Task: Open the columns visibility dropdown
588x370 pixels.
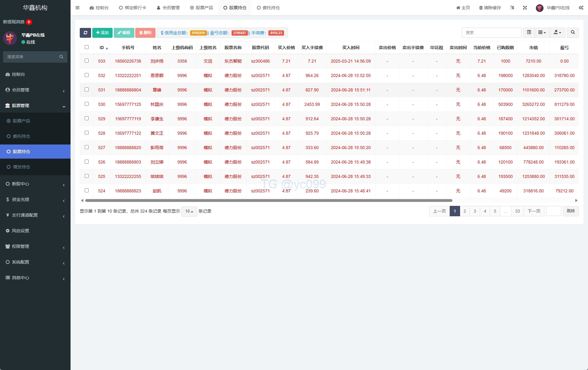Action: pyautogui.click(x=542, y=33)
